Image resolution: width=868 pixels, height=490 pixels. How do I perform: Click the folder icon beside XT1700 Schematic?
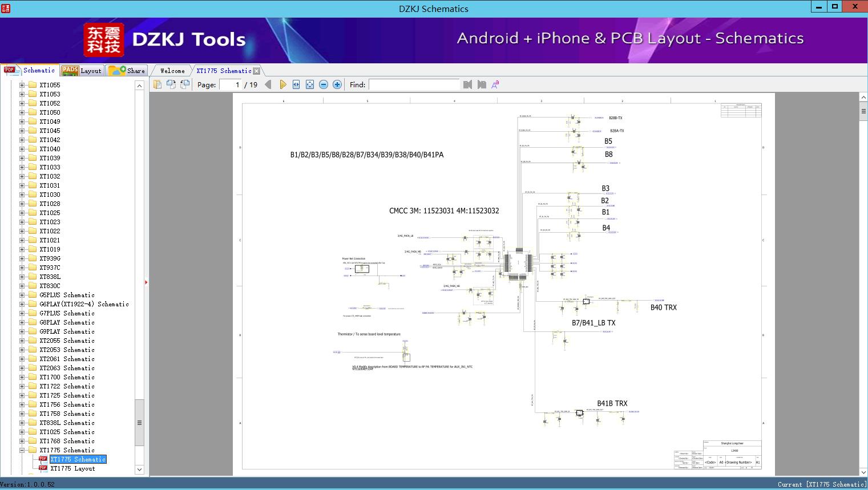33,377
